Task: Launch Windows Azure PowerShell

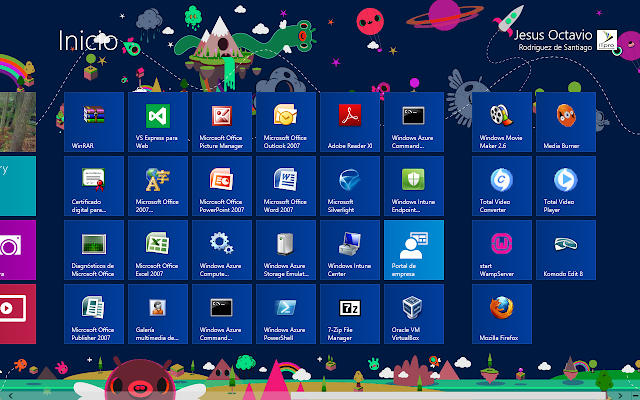Action: [x=286, y=314]
